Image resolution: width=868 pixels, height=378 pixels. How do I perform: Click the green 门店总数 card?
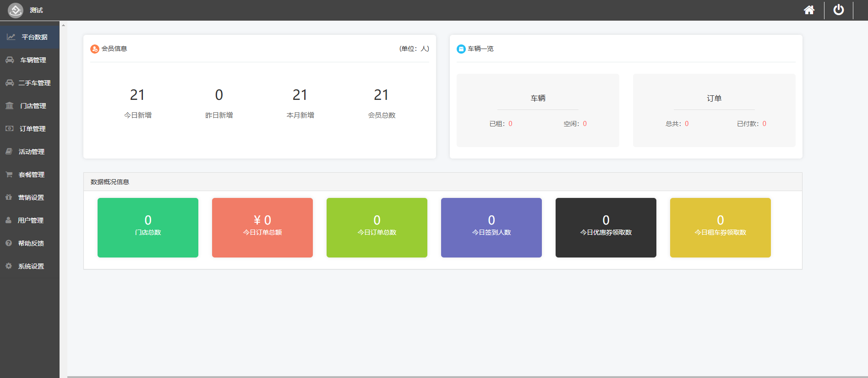pyautogui.click(x=148, y=228)
